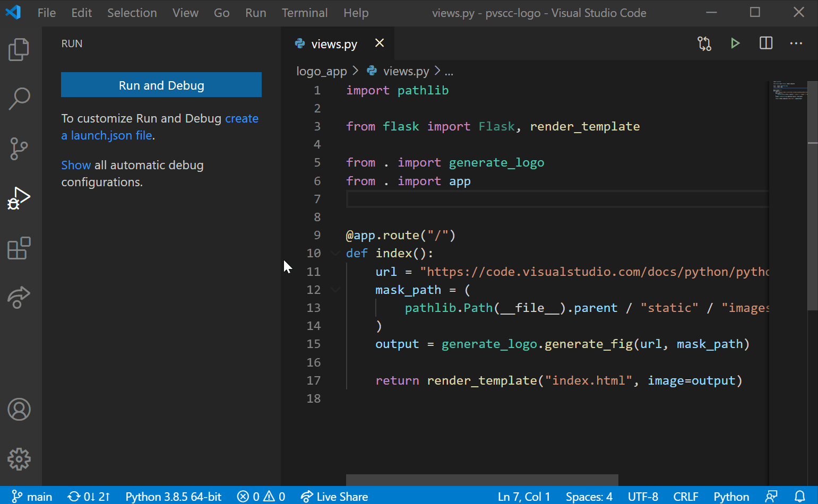Open the Extensions icon
The image size is (818, 504).
[19, 248]
